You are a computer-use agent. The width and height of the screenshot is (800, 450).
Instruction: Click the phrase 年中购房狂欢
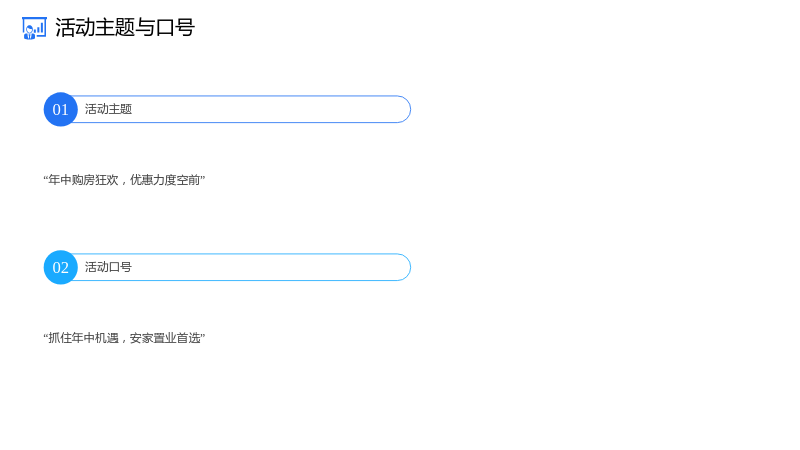(83, 180)
